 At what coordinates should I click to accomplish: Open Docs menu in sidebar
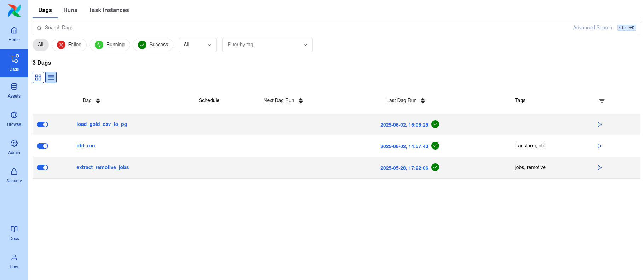pyautogui.click(x=14, y=233)
